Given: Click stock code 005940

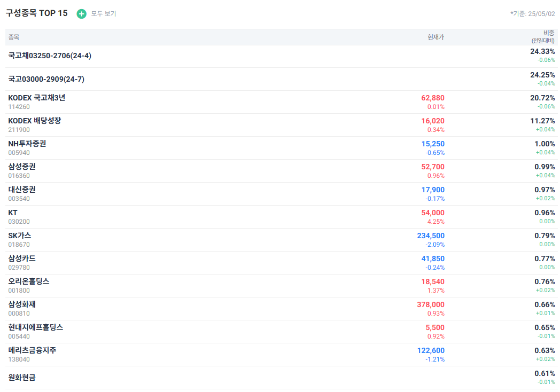Looking at the screenshot, I should [19, 153].
